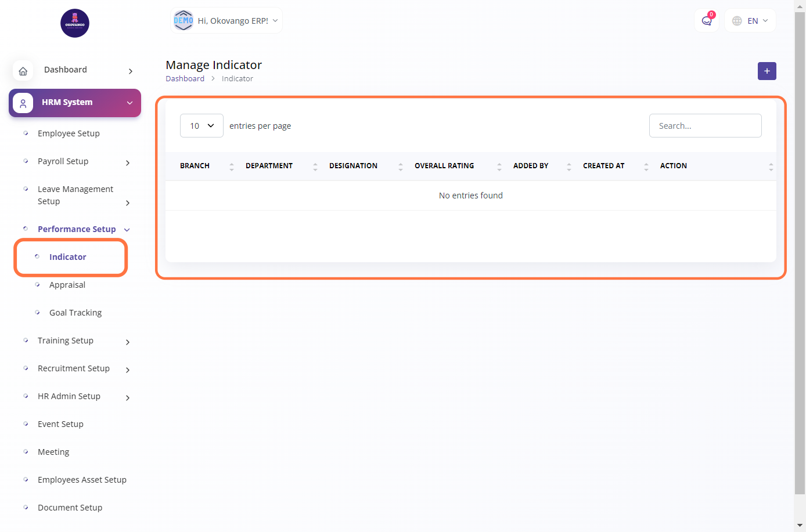Screen dimensions: 806x532
Task: Click the Dashboard breadcrumb link
Action: [185, 79]
